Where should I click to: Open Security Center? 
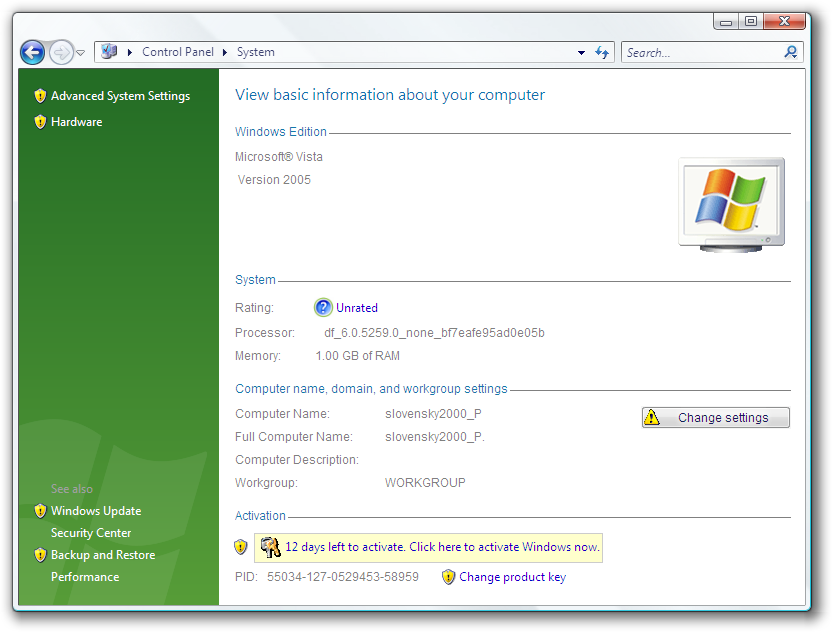tap(91, 533)
